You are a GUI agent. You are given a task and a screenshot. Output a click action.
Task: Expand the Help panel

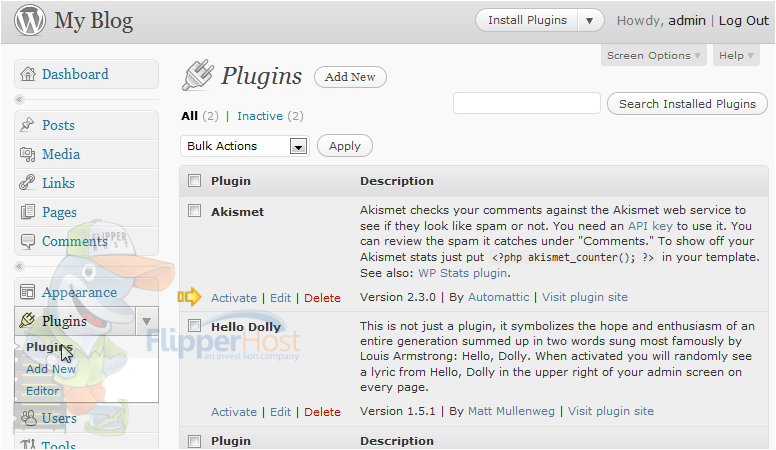pyautogui.click(x=736, y=55)
